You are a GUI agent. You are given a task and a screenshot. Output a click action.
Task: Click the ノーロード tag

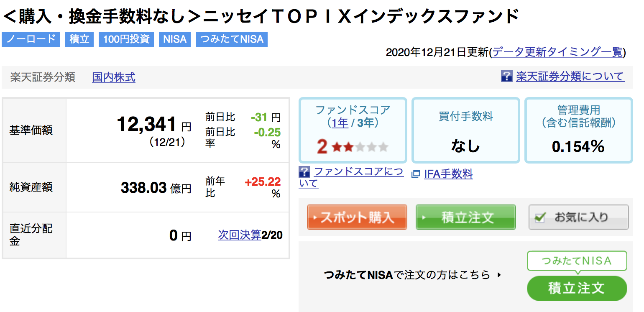pyautogui.click(x=31, y=39)
